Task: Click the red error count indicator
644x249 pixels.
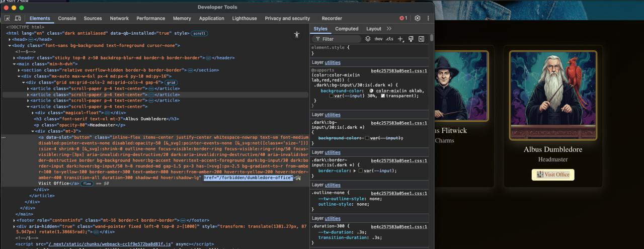Action: pos(403,18)
